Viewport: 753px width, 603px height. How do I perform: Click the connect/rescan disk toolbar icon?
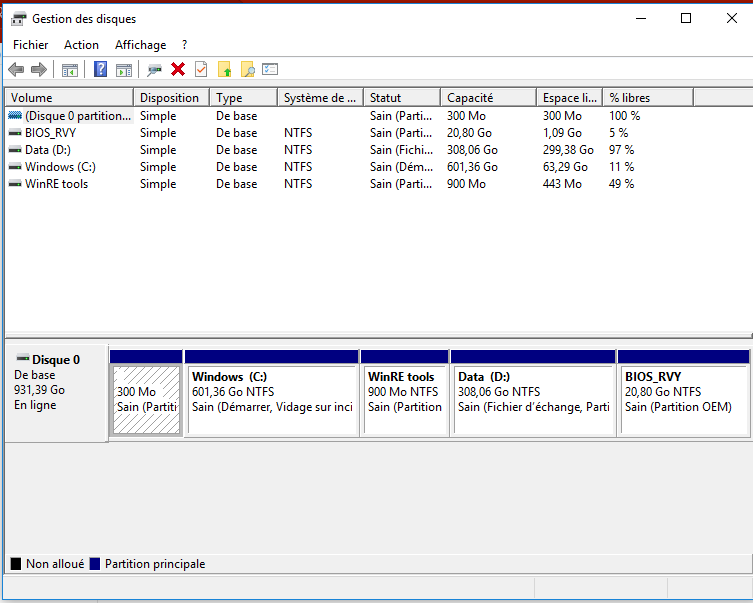click(154, 70)
